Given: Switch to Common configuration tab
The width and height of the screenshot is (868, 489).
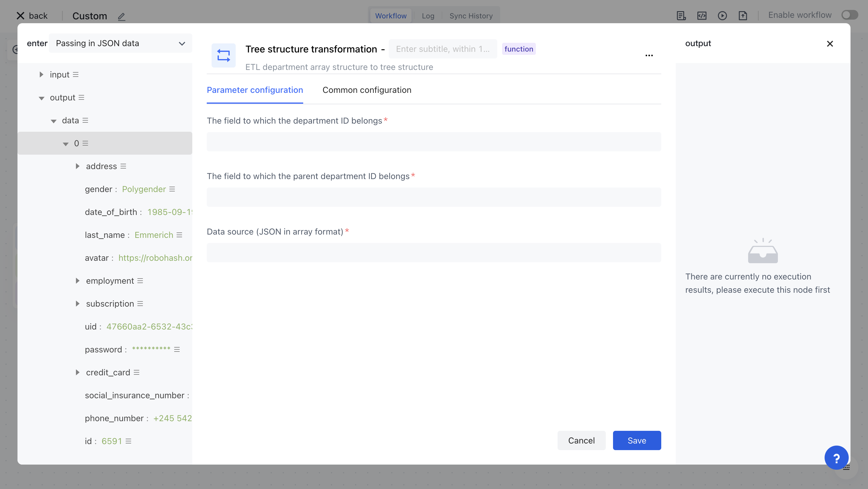Looking at the screenshot, I should (366, 90).
